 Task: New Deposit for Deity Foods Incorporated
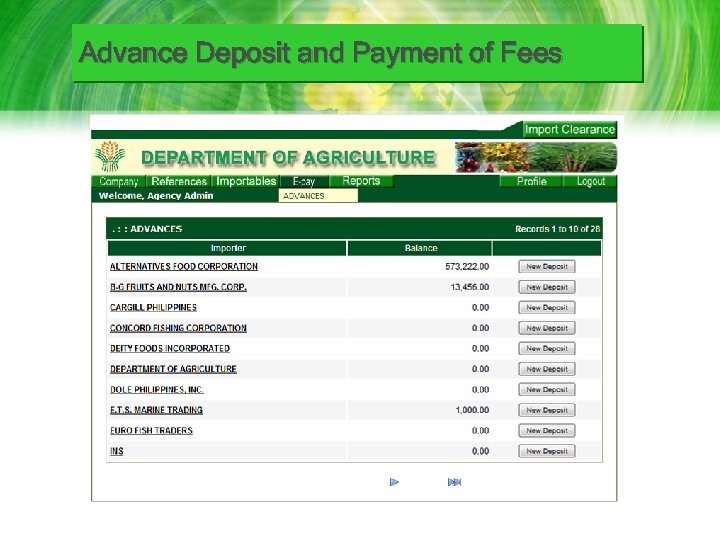click(547, 349)
